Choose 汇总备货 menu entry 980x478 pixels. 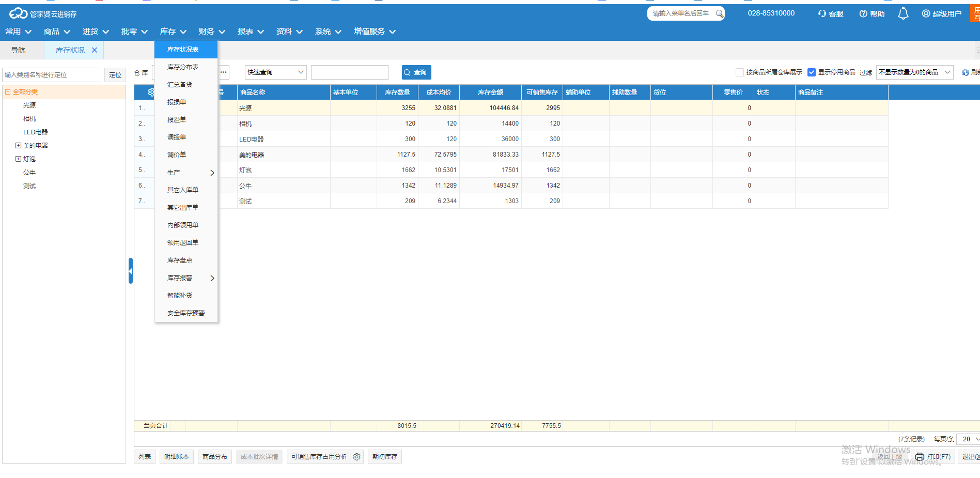click(x=186, y=85)
